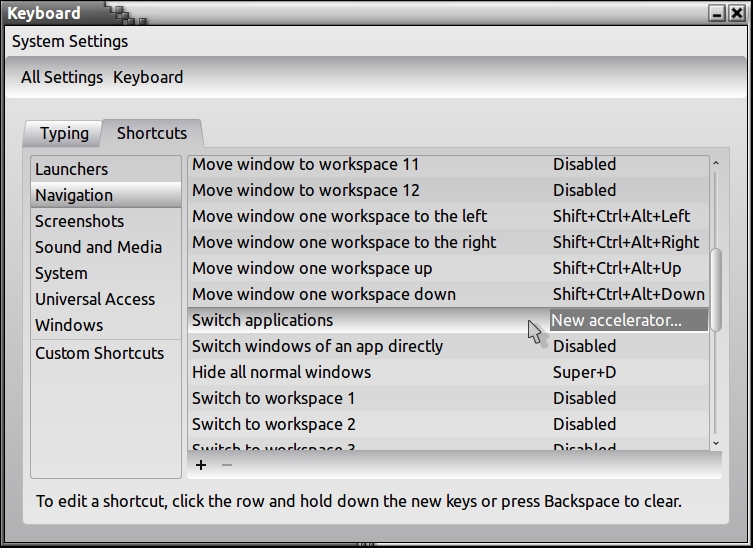Select Switch to workspace 1 row
Screen dimensions: 753x548
[x=273, y=398]
